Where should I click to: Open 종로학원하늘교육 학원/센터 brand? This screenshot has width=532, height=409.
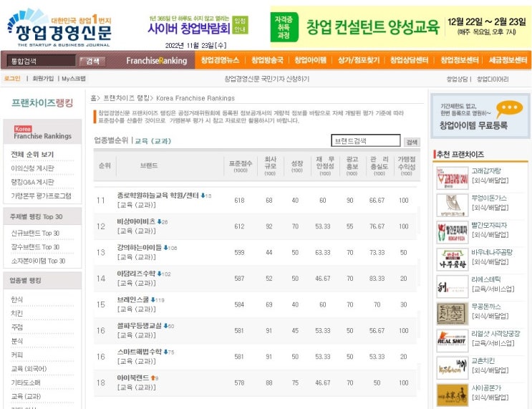[158, 196]
